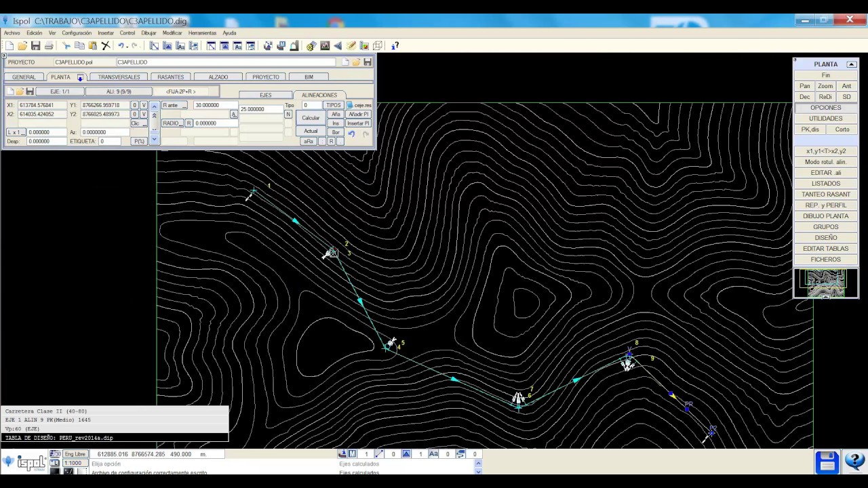Click the TANTEO RASANT button
This screenshot has width=868, height=488.
(x=826, y=195)
